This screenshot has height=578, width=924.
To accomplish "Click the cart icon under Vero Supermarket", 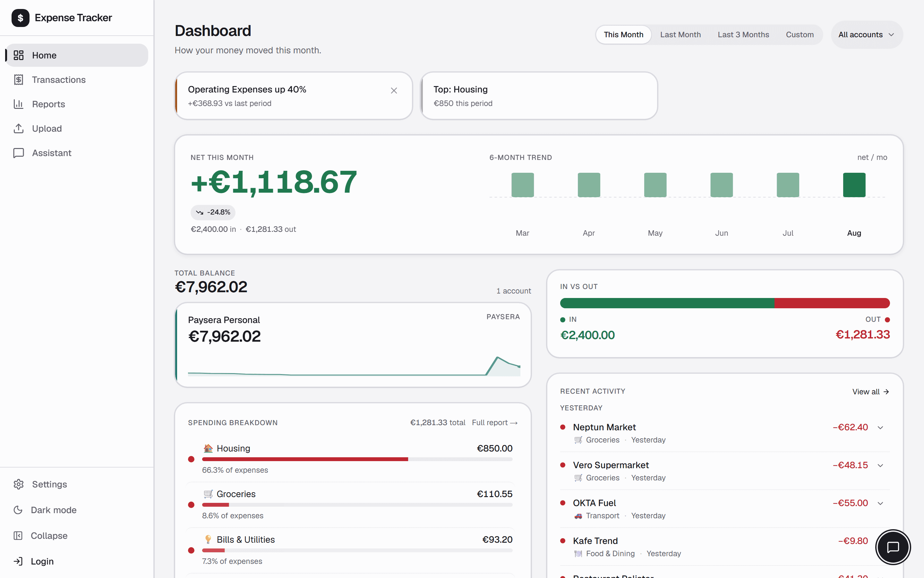I will point(578,478).
